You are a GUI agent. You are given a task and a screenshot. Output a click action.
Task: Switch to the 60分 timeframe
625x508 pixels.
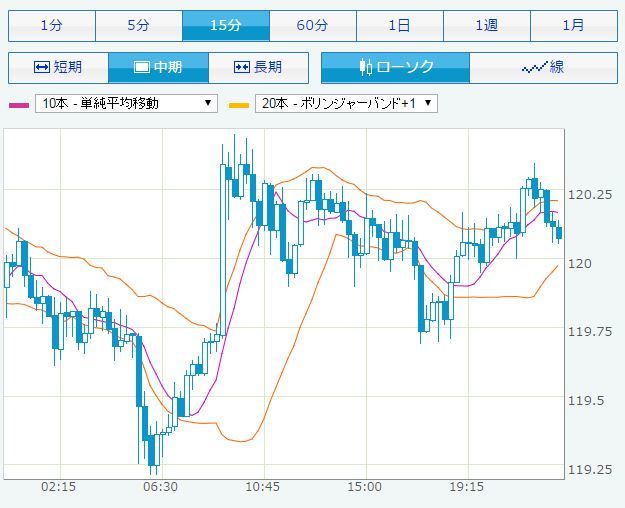click(313, 26)
